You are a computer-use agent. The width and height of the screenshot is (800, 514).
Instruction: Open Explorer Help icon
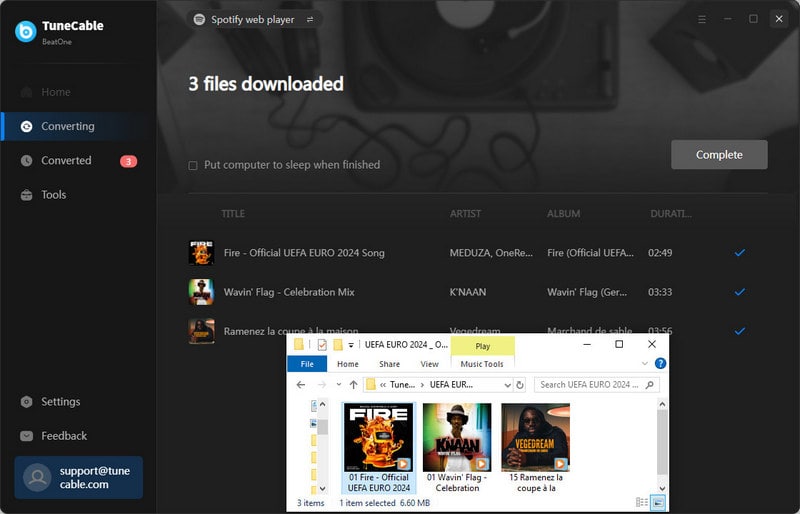tap(660, 363)
